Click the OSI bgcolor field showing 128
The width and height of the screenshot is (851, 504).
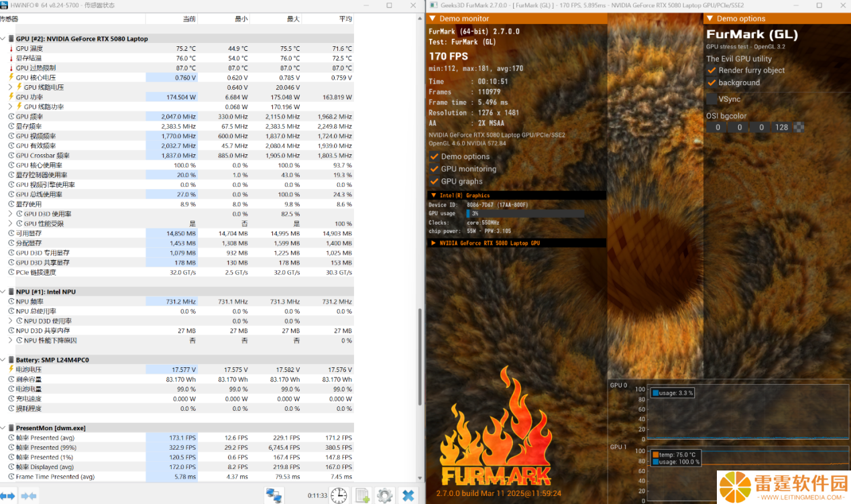click(782, 127)
